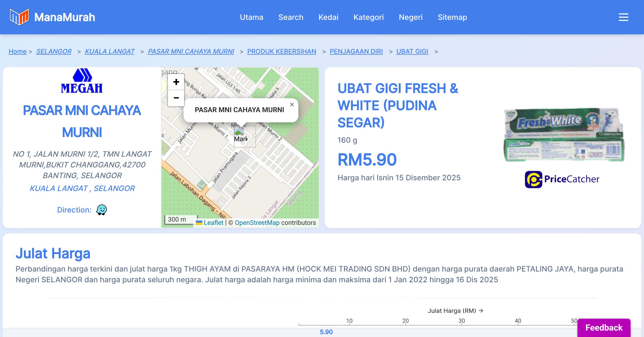
Task: Click the UBAT GIGI breadcrumb
Action: (x=412, y=51)
